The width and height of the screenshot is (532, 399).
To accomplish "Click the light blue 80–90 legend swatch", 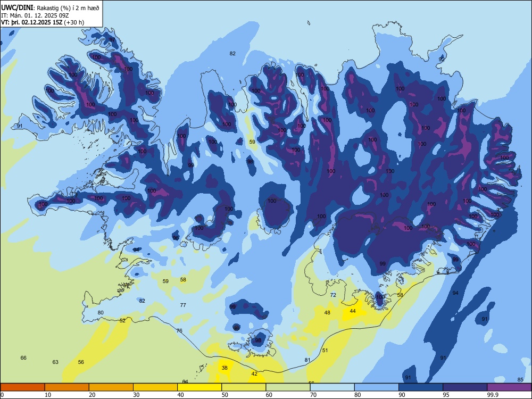I will (377, 387).
